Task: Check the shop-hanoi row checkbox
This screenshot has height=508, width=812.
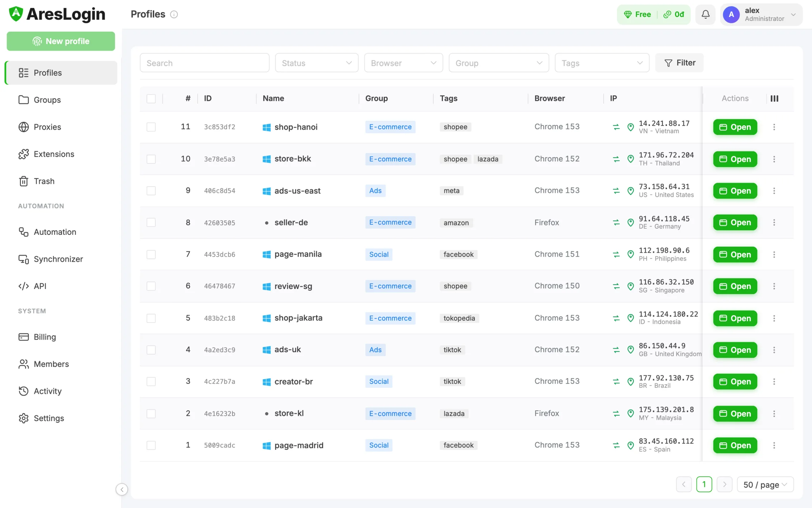Action: 151,127
